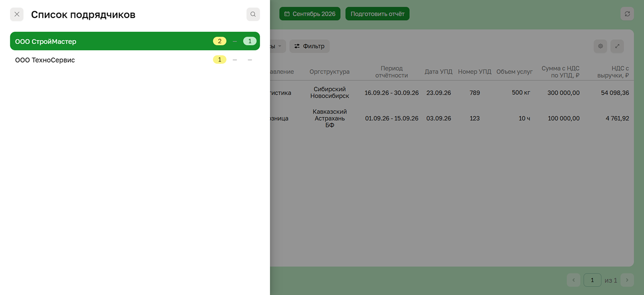Viewport: 644px width, 295px height.
Task: Open the Сентябрь 2026 period picker
Action: pyautogui.click(x=310, y=14)
